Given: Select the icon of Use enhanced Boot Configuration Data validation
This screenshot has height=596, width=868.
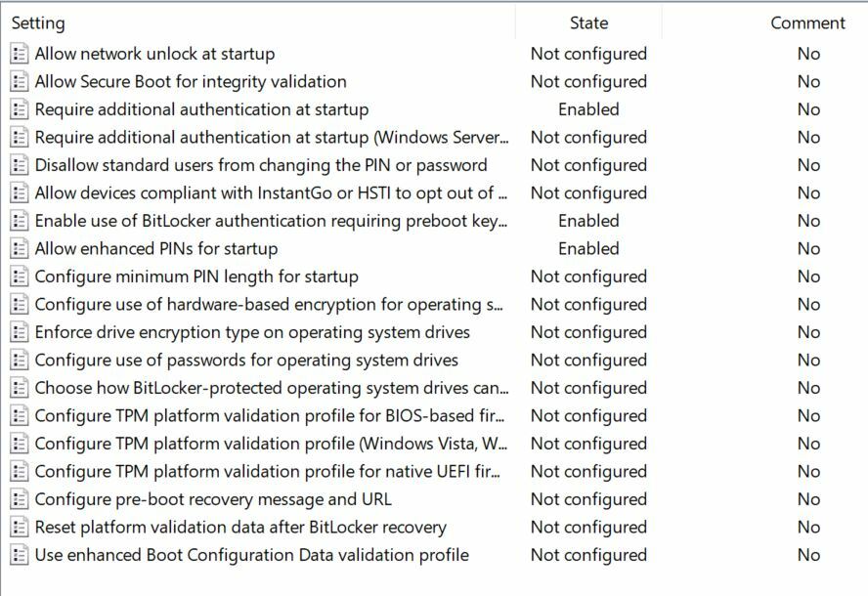Looking at the screenshot, I should pyautogui.click(x=20, y=555).
